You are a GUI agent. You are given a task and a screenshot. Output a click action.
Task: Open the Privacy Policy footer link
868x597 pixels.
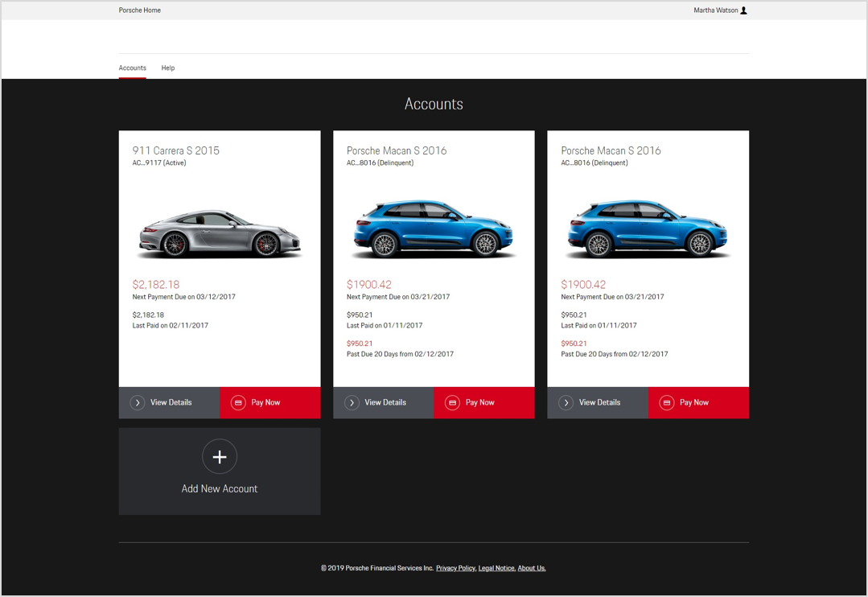455,568
